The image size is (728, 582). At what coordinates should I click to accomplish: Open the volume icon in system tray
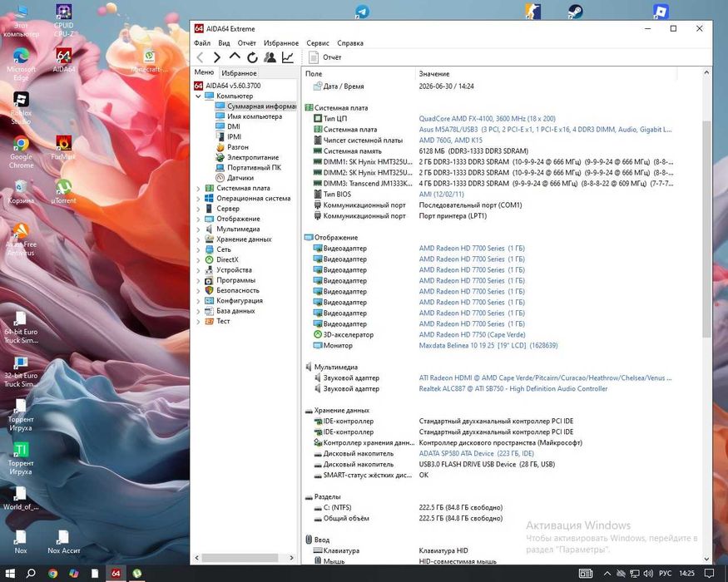649,574
